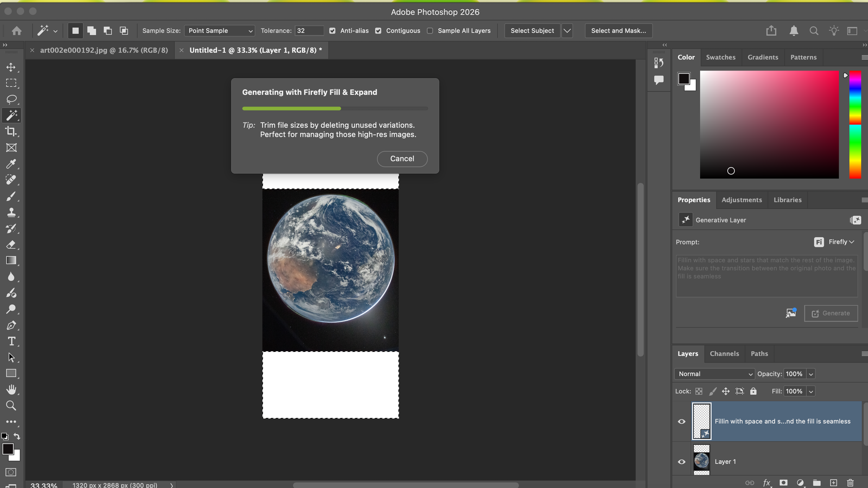The image size is (868, 488).
Task: Select the Lasso tool
Action: [11, 99]
